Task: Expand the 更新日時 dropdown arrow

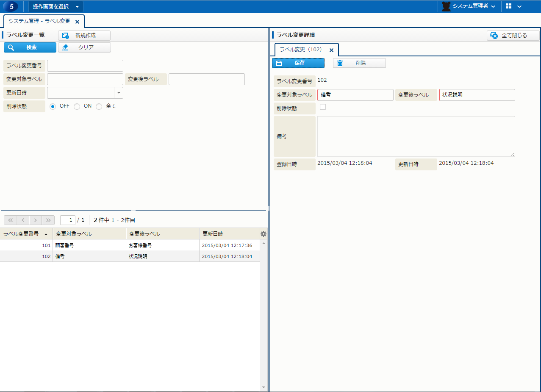Action: click(x=119, y=93)
